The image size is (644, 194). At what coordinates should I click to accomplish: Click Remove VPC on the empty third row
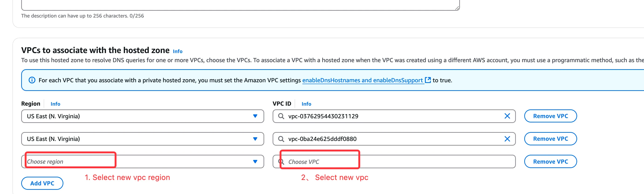(550, 162)
